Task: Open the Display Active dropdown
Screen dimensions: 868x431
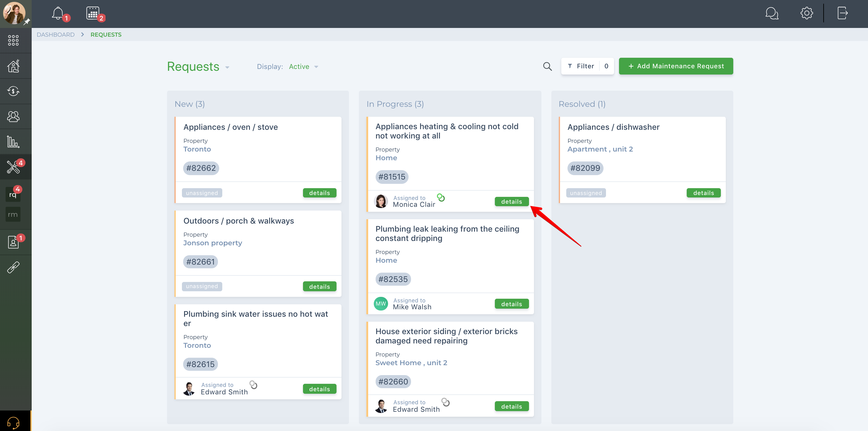Action: point(304,67)
